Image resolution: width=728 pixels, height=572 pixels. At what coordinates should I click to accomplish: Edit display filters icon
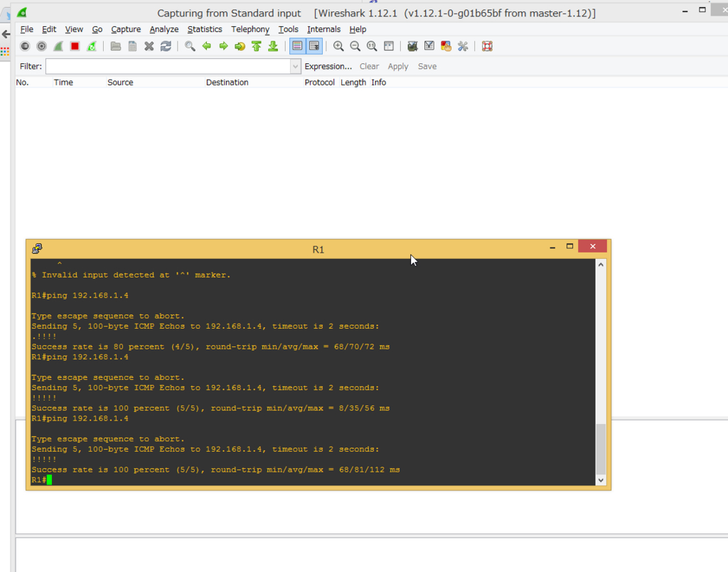coord(429,46)
